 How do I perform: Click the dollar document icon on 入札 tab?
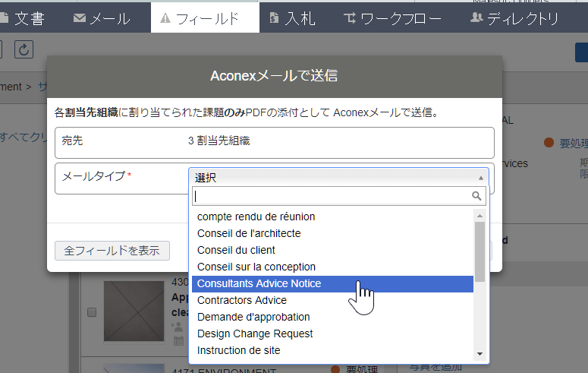point(274,17)
